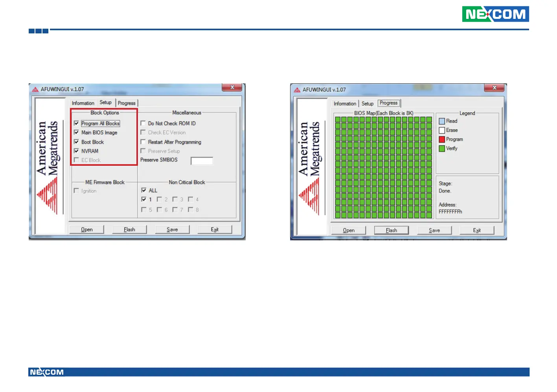Click the blue Read legend swatch
This screenshot has height=392, width=557.
(x=442, y=121)
